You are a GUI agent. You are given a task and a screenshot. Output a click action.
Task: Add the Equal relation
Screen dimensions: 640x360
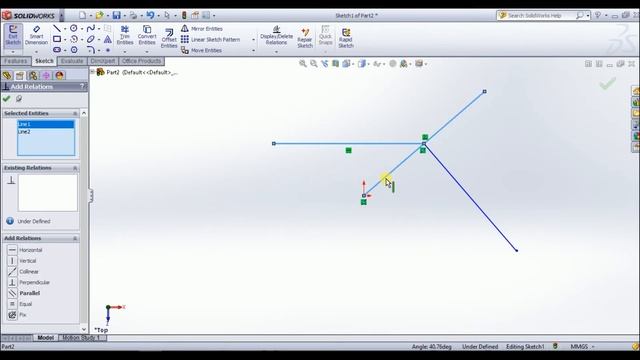pyautogui.click(x=20, y=304)
